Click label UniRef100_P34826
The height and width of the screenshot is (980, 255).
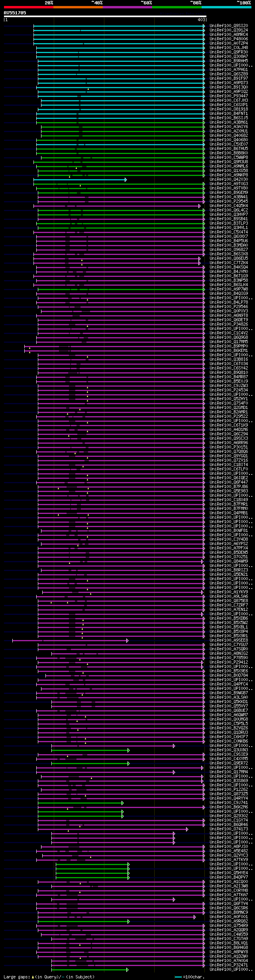pyautogui.click(x=229, y=324)
